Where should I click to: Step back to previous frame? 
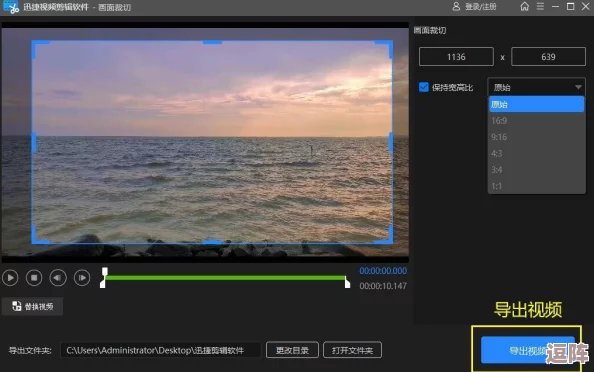(58, 278)
